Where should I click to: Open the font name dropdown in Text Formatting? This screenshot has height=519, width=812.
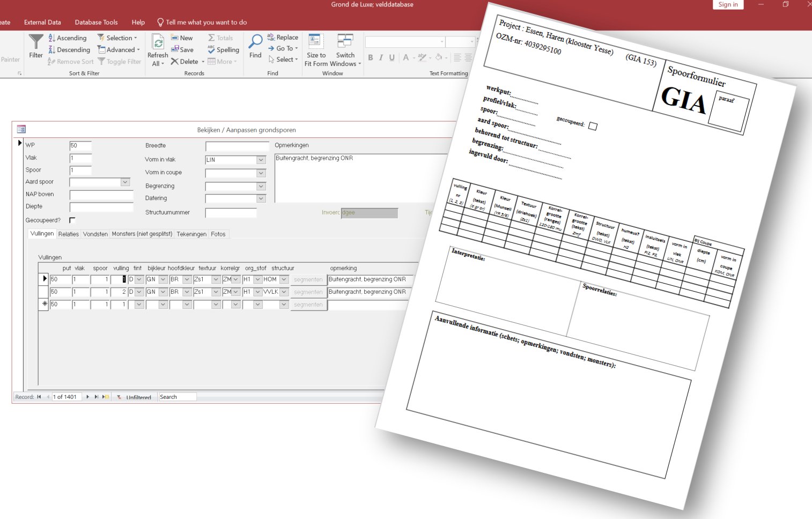click(442, 42)
